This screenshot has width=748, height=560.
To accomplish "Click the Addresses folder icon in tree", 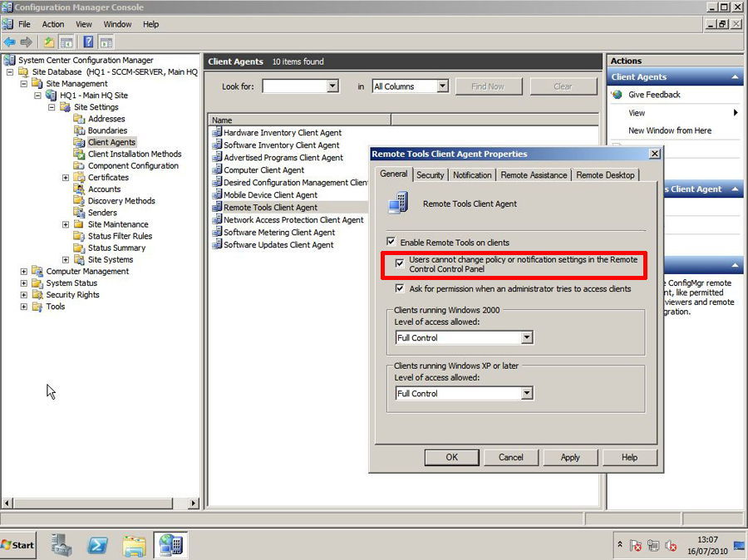I will click(x=79, y=118).
